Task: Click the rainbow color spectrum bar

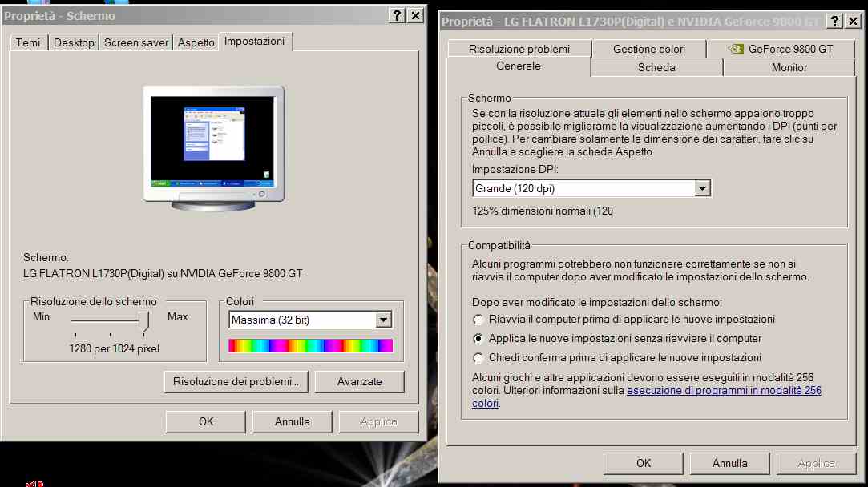Action: (310, 346)
